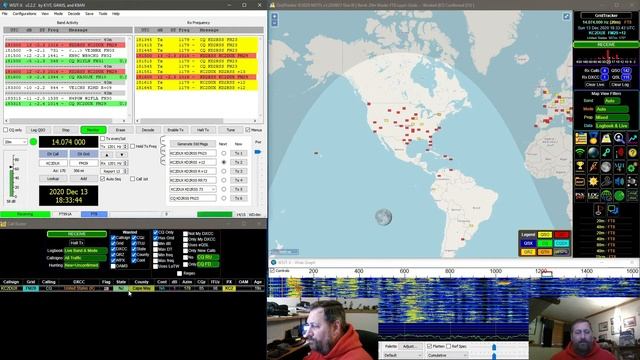
Task: Click the speaker audio icon in GridTracker
Action: [x=619, y=181]
